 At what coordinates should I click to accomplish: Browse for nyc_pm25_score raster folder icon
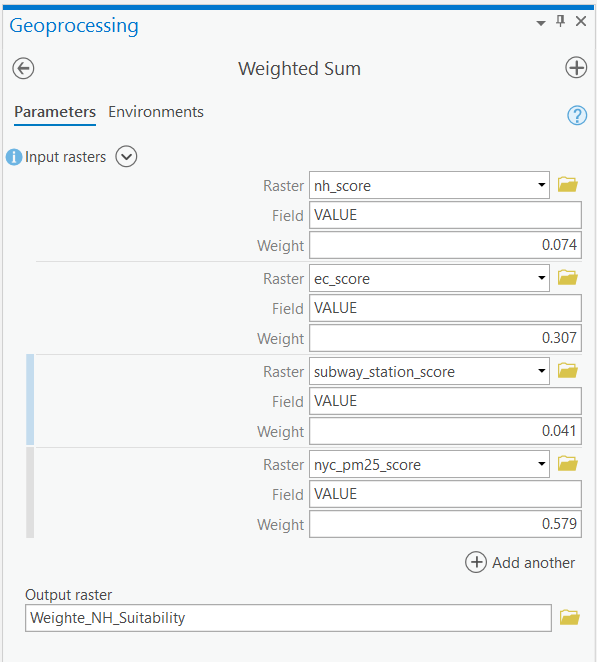point(567,464)
